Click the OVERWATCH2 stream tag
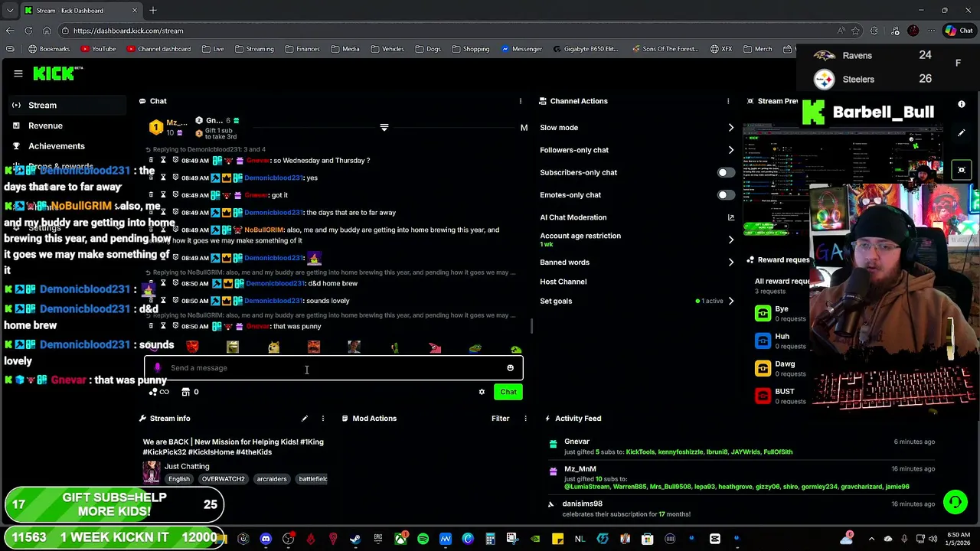The height and width of the screenshot is (551, 980). (223, 479)
